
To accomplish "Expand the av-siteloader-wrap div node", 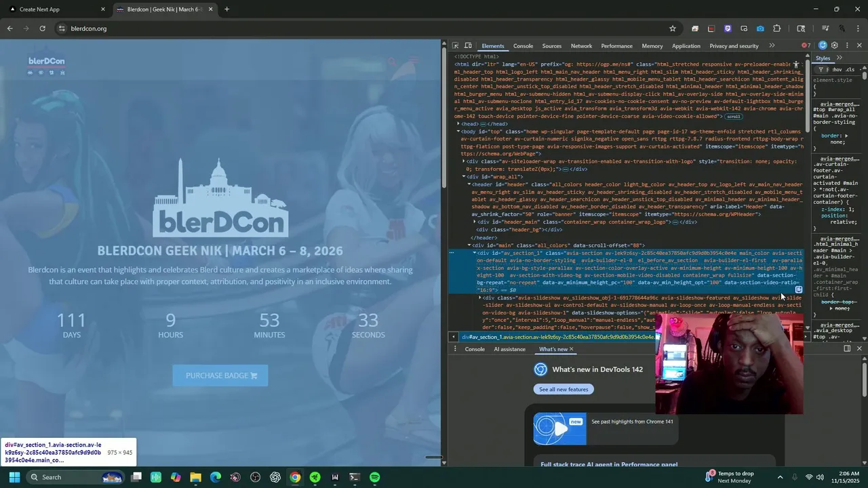I will 464,161.
